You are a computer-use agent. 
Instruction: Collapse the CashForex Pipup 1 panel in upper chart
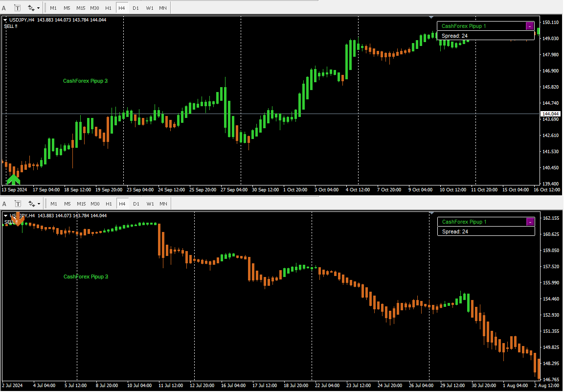pyautogui.click(x=530, y=26)
